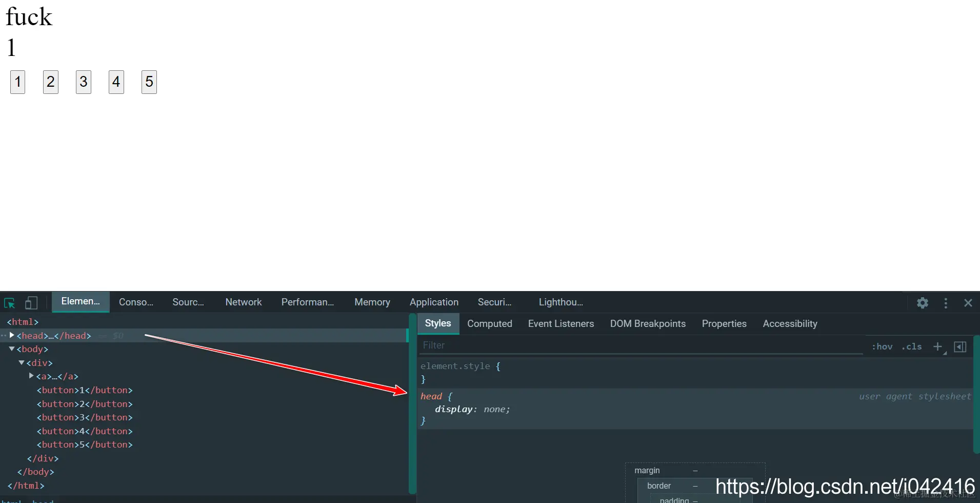
Task: Click the element.style rule block
Action: click(695, 373)
